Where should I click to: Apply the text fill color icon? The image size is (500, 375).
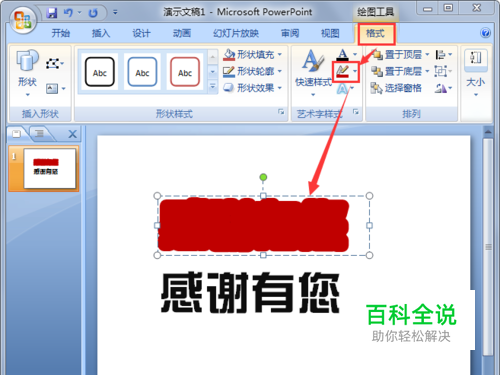[x=342, y=54]
